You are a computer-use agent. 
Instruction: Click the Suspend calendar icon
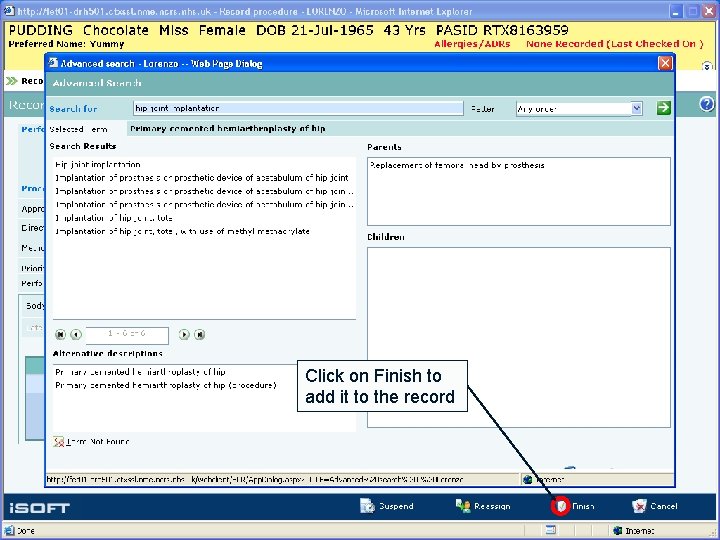coord(367,506)
